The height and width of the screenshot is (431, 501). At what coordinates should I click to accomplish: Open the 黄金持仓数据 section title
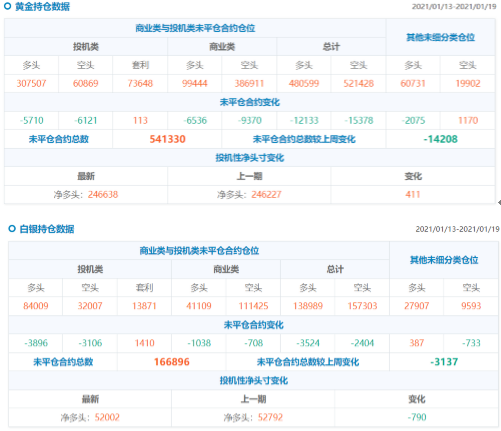42,7
